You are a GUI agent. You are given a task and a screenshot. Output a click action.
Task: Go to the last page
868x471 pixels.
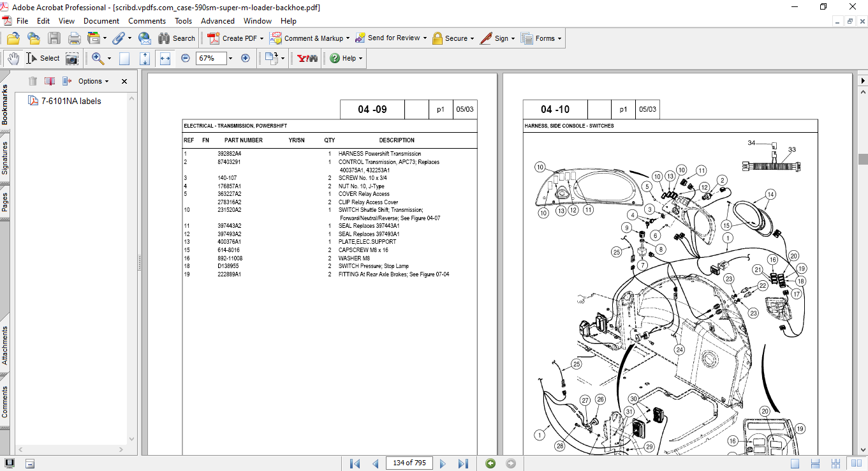[x=464, y=463]
